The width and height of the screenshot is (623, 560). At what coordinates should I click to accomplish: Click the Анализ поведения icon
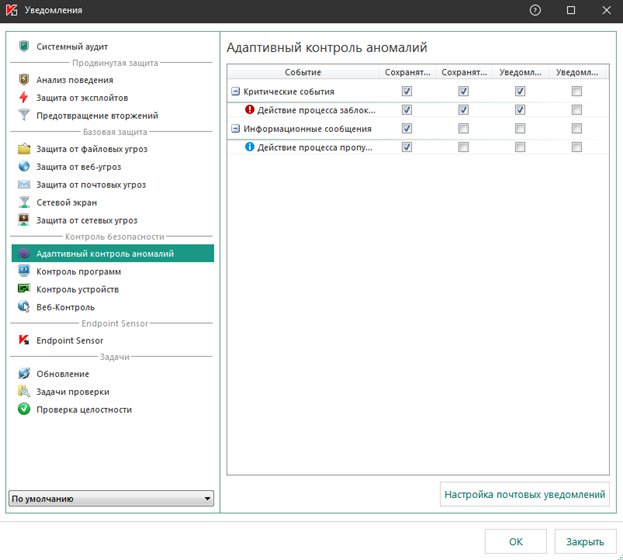coord(24,79)
